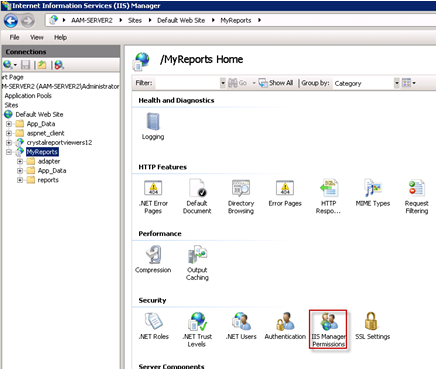Expand the crystalreportviewers12 node

point(9,143)
